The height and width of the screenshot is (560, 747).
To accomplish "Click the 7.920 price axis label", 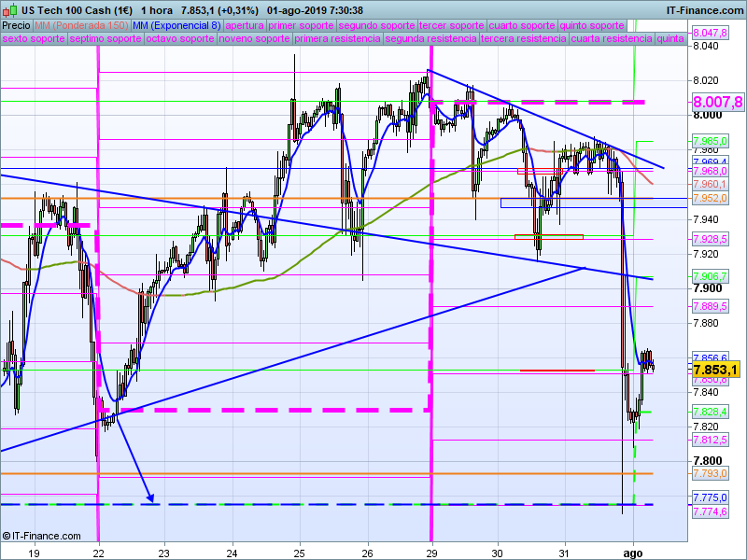I will [706, 254].
